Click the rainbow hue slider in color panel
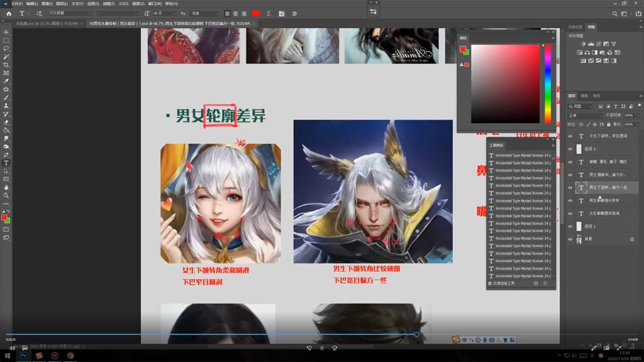This screenshot has width=644, height=362. coord(548,83)
